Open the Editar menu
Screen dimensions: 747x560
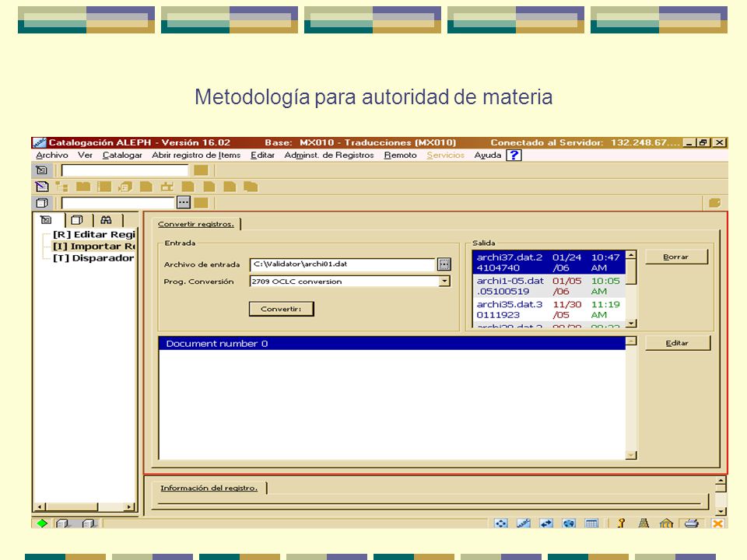click(262, 156)
